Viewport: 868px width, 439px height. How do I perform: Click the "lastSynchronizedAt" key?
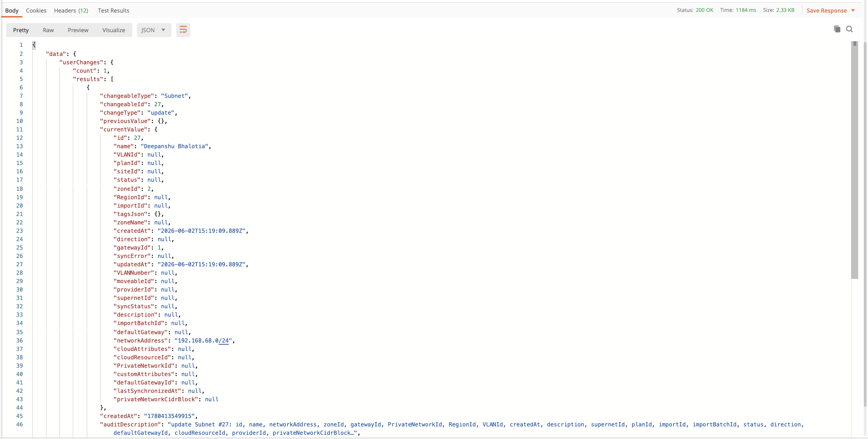coord(148,391)
